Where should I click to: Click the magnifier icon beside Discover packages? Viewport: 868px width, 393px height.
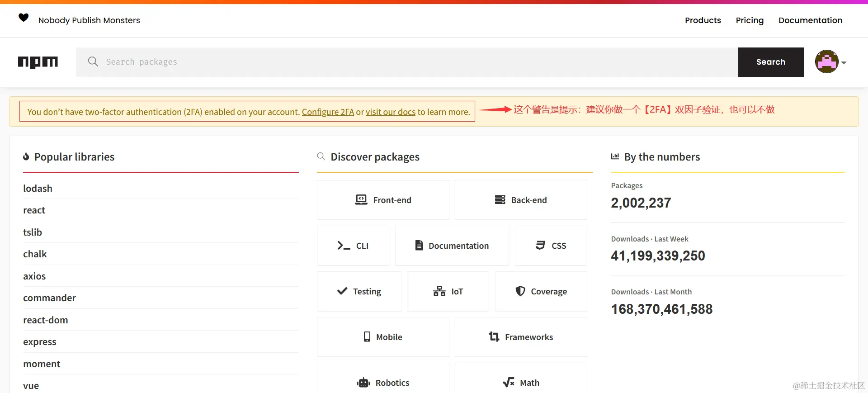[321, 156]
